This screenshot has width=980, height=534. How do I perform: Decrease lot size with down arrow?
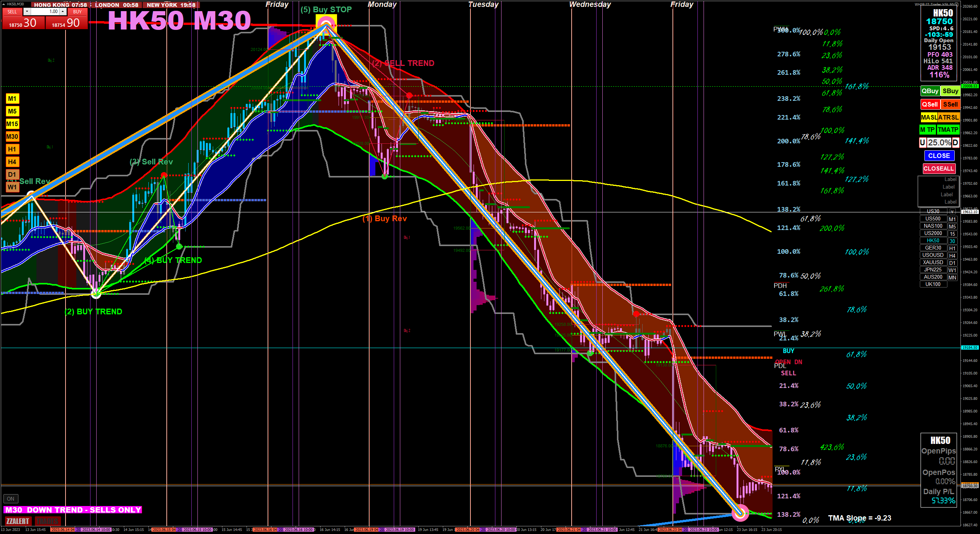coord(27,12)
